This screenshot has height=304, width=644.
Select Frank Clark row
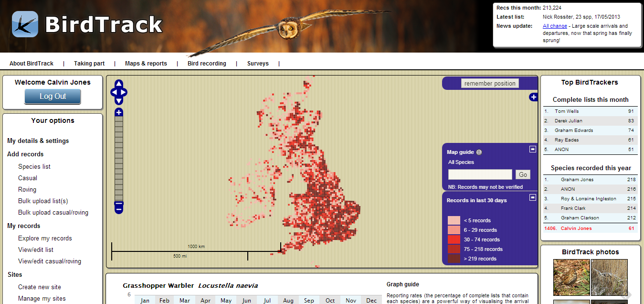pyautogui.click(x=590, y=208)
